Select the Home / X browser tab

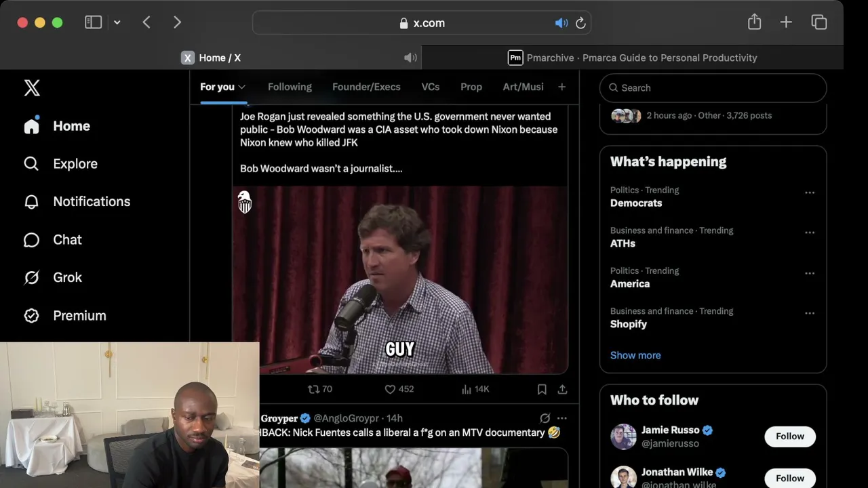(x=212, y=58)
